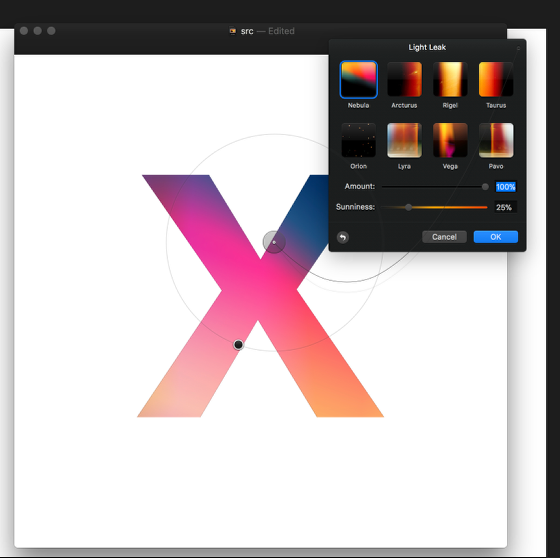This screenshot has width=560, height=558.
Task: Confirm the effect with OK button
Action: (496, 237)
